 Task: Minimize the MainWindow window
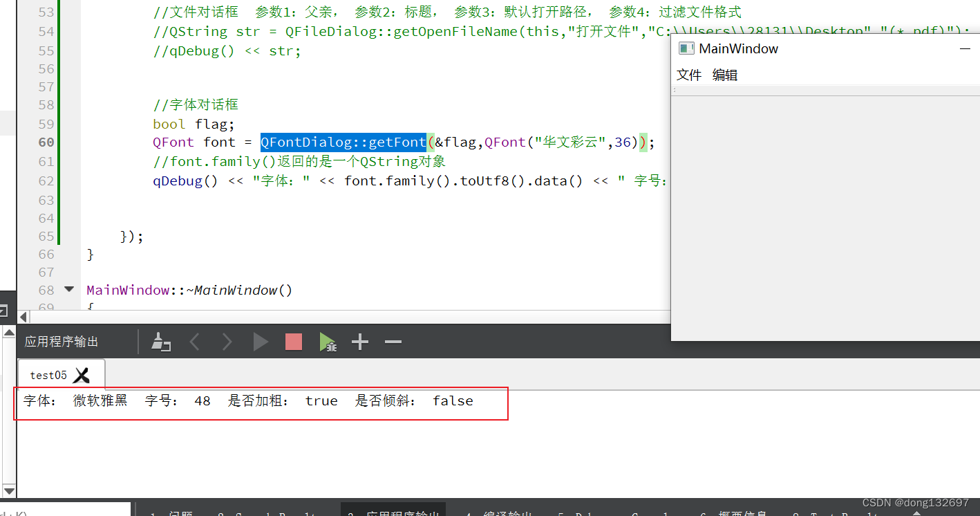pyautogui.click(x=965, y=48)
